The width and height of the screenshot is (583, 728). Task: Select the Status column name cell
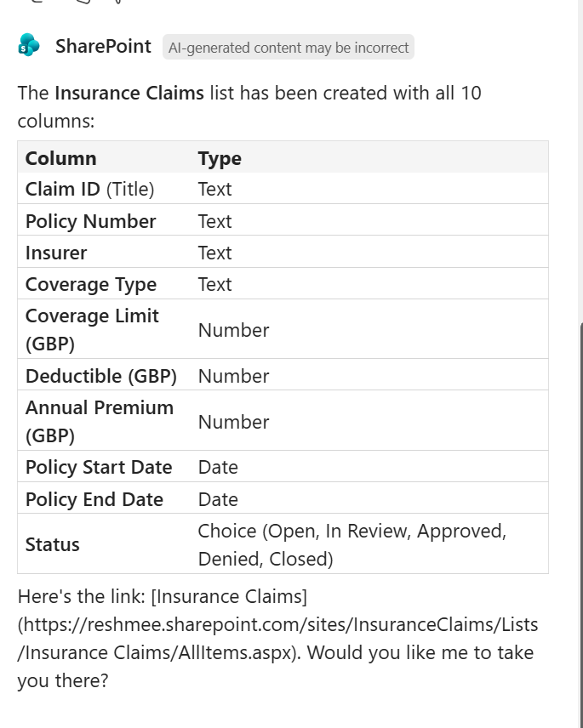tap(53, 544)
